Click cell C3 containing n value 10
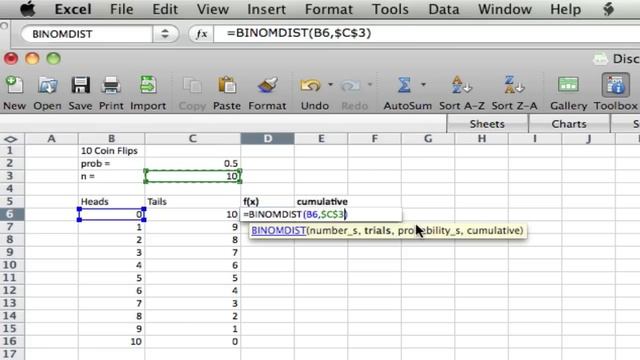640x360 pixels. click(192, 176)
